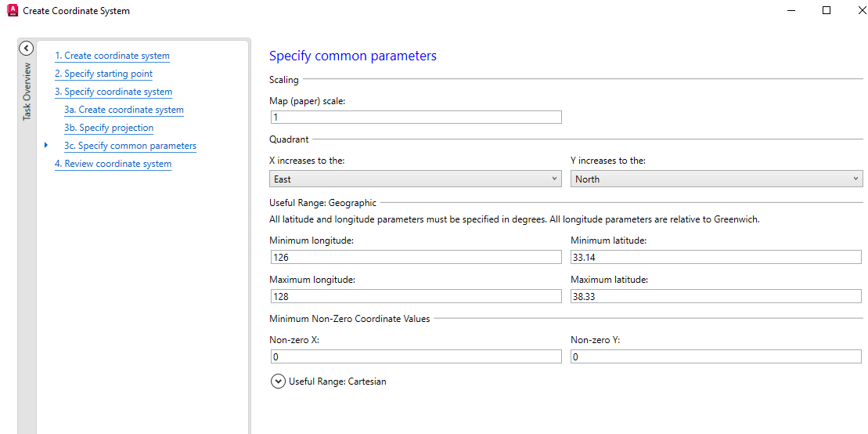Open the Y increases to the dropdown
The image size is (868, 434).
(x=716, y=179)
